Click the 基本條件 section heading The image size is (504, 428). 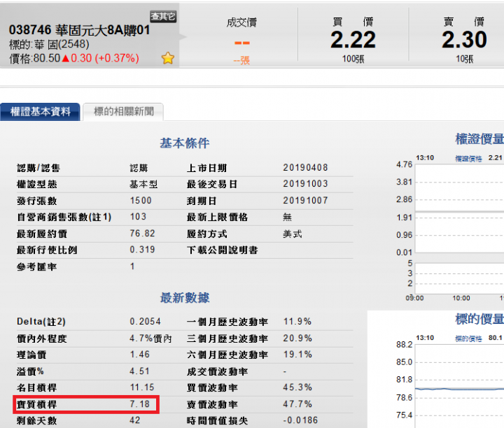[x=185, y=143]
